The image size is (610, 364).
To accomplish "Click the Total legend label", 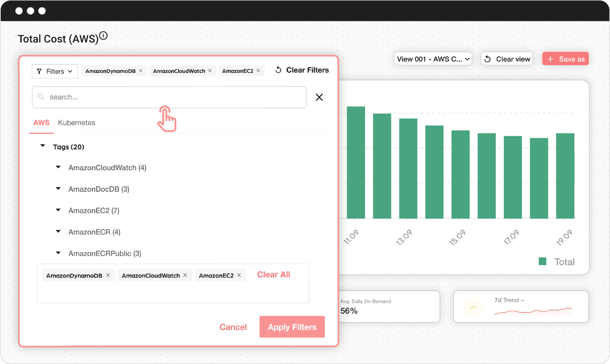I will [x=564, y=262].
